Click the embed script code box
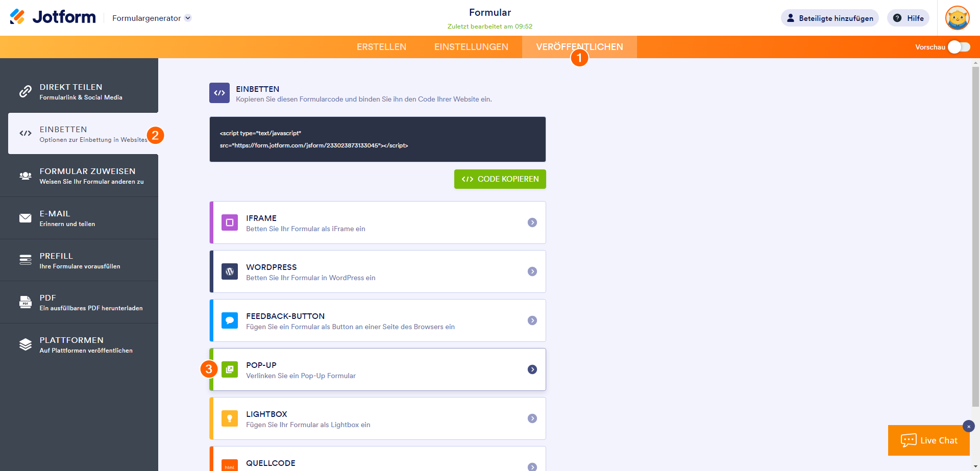Screen dimensions: 980x471 pos(378,139)
